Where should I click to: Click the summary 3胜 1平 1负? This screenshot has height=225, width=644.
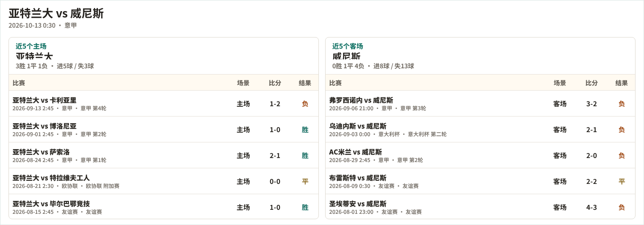click(x=32, y=66)
